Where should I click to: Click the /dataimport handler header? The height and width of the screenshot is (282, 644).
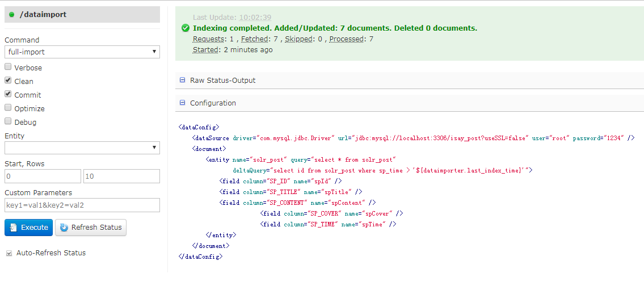(x=82, y=14)
